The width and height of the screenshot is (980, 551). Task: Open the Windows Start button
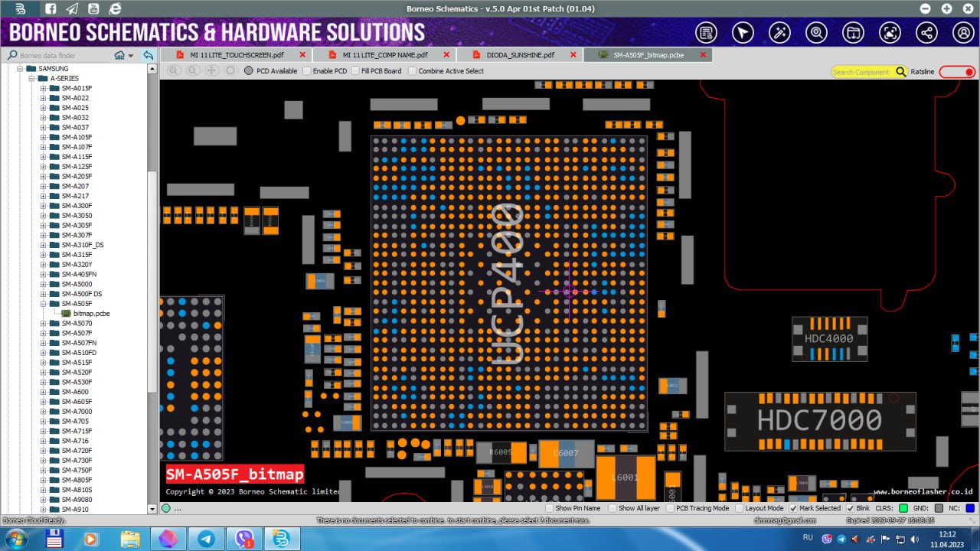(15, 539)
